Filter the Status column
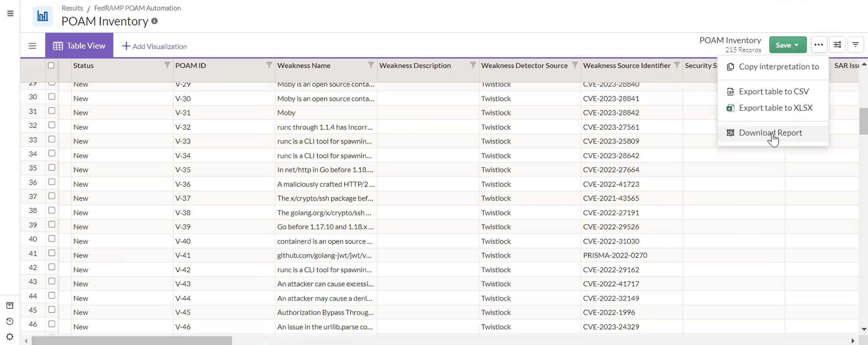The width and height of the screenshot is (868, 345). pyautogui.click(x=167, y=65)
